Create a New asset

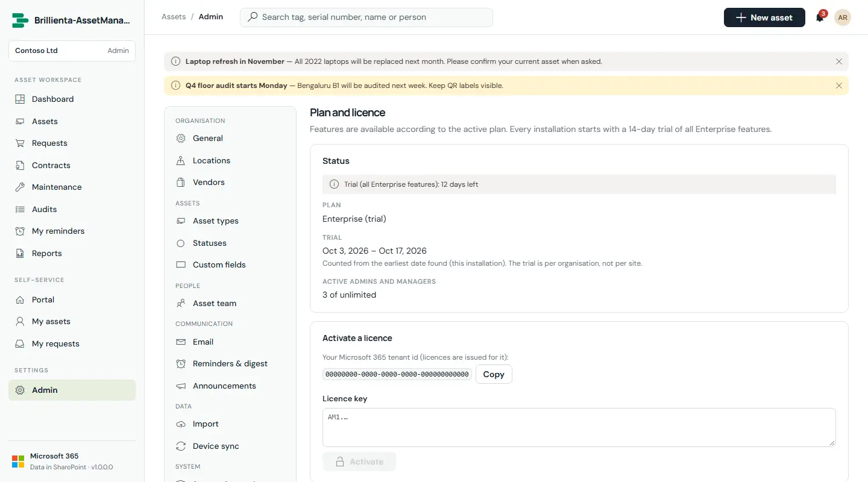coord(764,17)
